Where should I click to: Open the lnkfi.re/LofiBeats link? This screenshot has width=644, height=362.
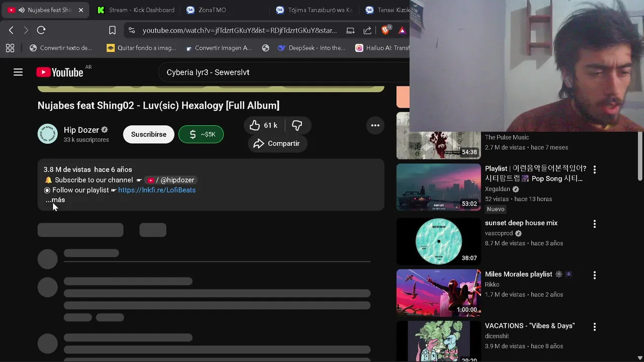tap(157, 190)
